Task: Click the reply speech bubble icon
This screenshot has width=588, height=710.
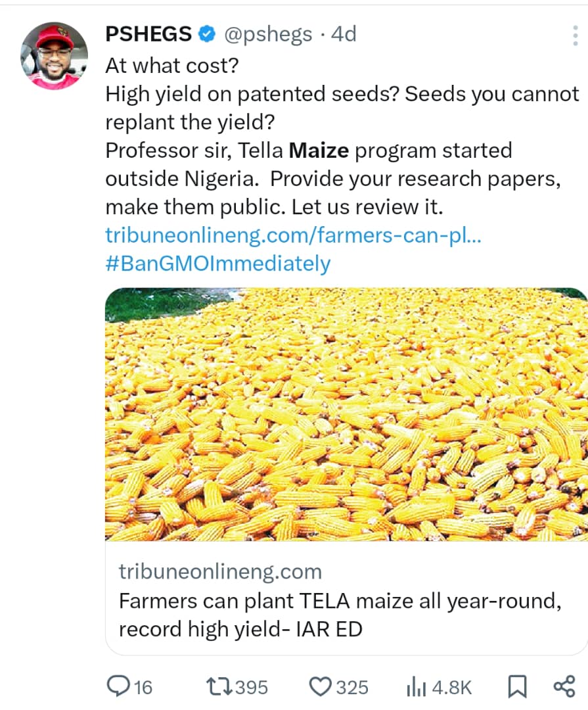Action: [118, 687]
